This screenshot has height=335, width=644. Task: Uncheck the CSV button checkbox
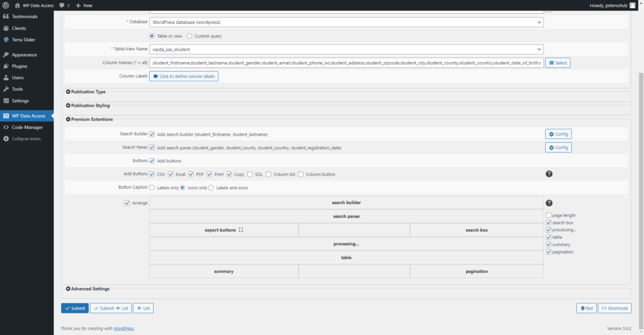tap(152, 174)
